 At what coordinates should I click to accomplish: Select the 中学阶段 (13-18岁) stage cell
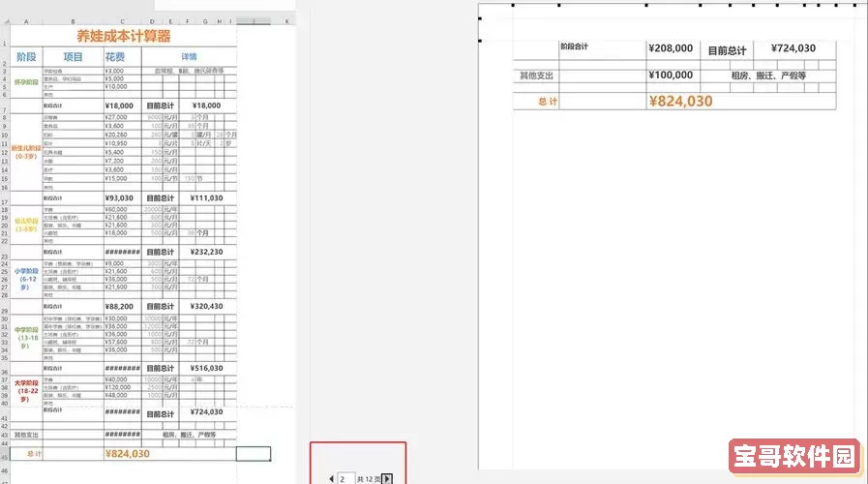pyautogui.click(x=26, y=338)
